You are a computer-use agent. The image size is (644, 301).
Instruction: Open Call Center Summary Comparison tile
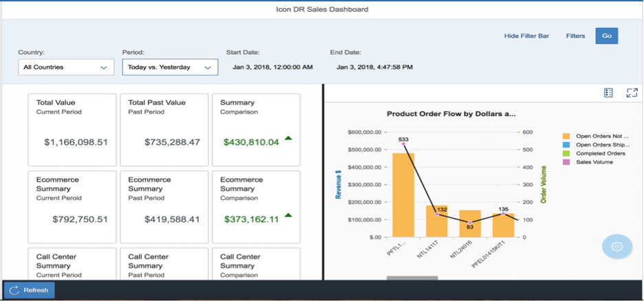click(x=256, y=264)
